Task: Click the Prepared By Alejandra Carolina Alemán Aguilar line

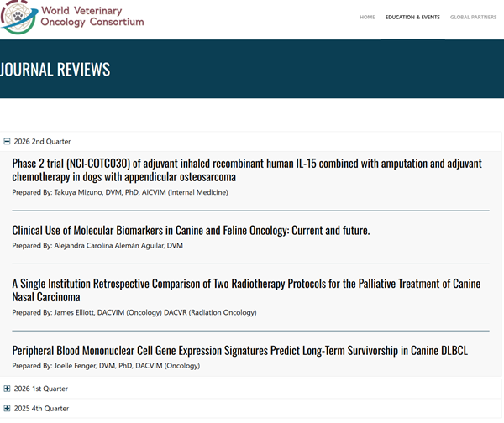Action: click(97, 245)
